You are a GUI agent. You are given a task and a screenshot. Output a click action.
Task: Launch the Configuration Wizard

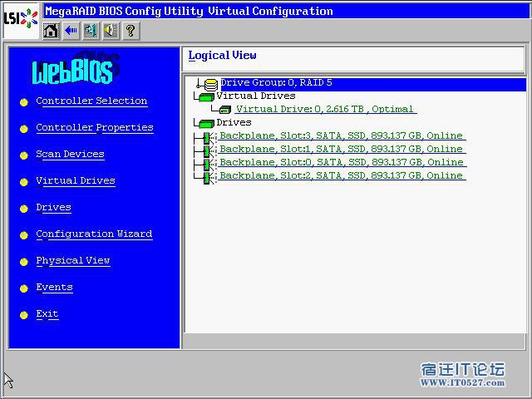(94, 234)
